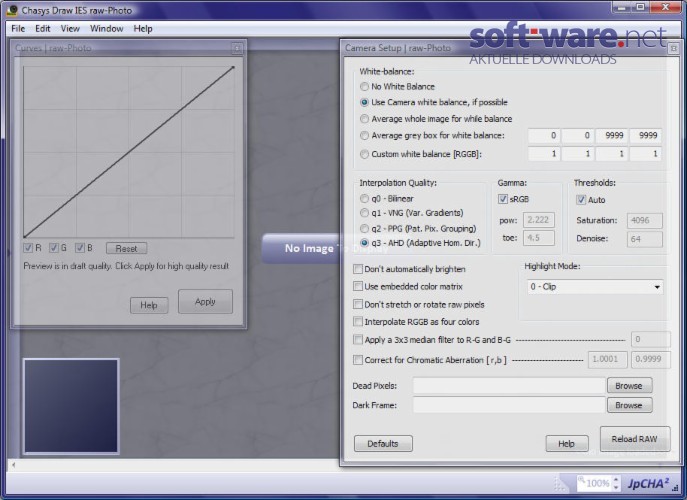Click last grey box field with 9999
Screen dimensions: 687x500
pyautogui.click(x=645, y=135)
